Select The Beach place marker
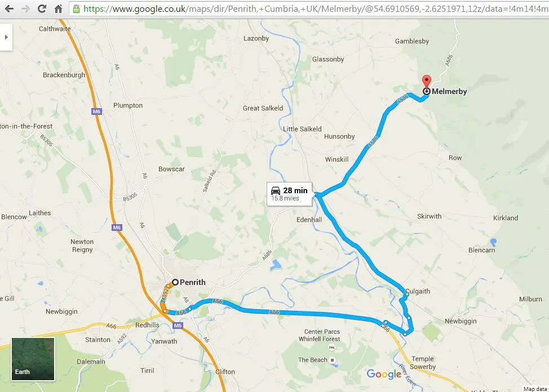This screenshot has width=549, height=392. 332,360
